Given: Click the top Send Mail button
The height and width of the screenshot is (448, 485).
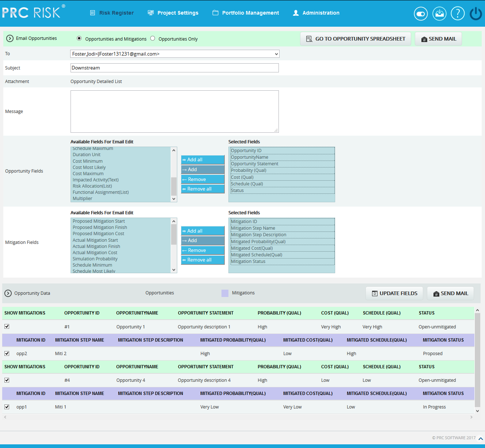Looking at the screenshot, I should (438, 39).
